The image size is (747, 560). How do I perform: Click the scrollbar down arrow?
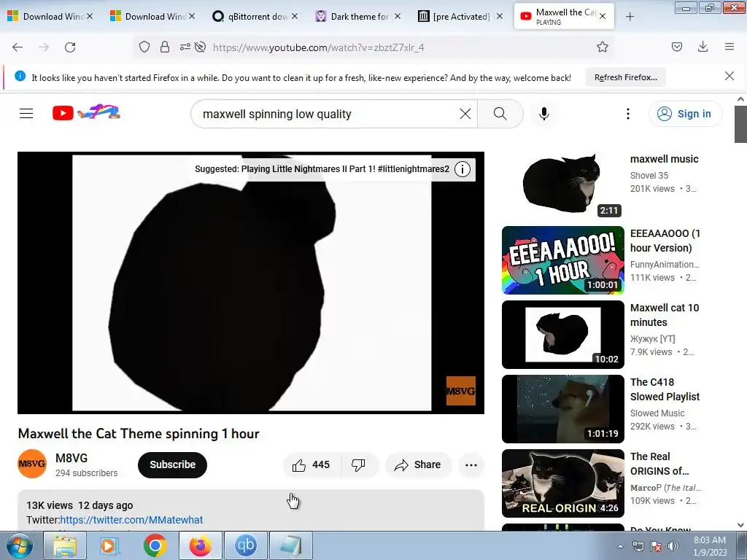click(740, 525)
